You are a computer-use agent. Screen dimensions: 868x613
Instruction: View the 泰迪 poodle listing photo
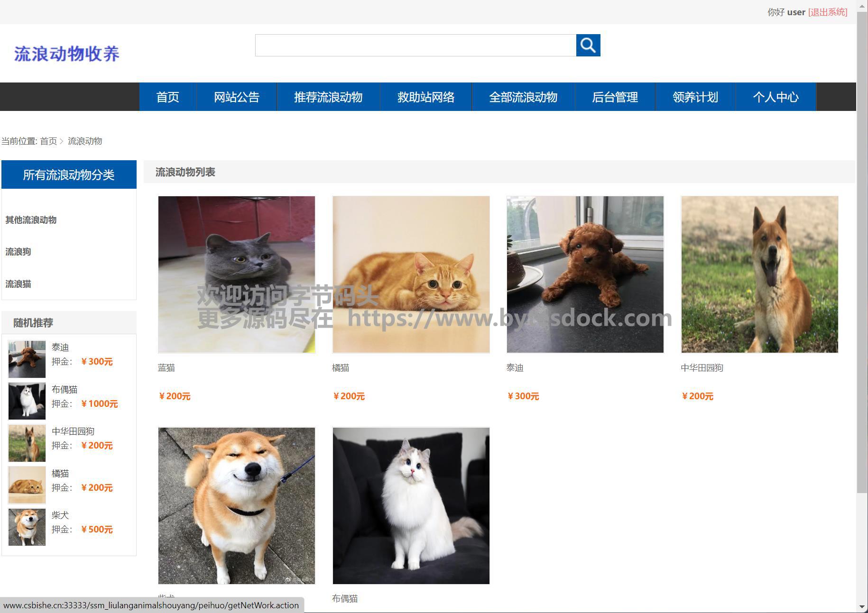(585, 274)
